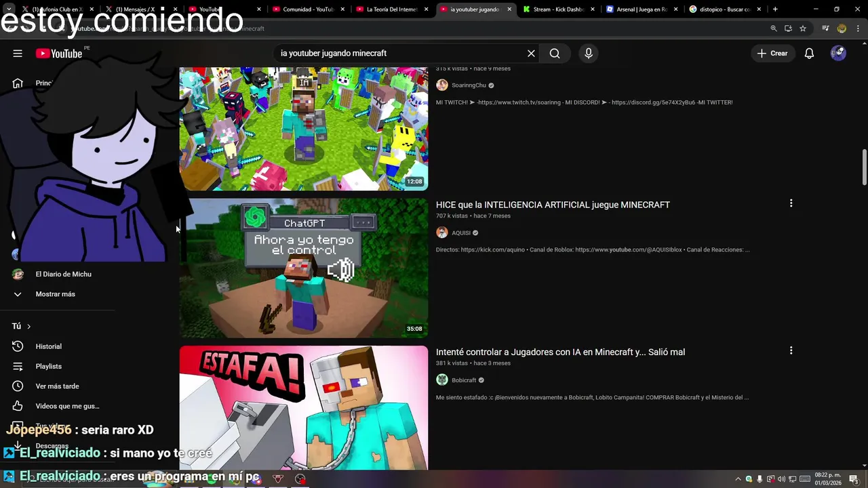Show hidden system tray icons chevron
868x488 pixels.
(738, 479)
